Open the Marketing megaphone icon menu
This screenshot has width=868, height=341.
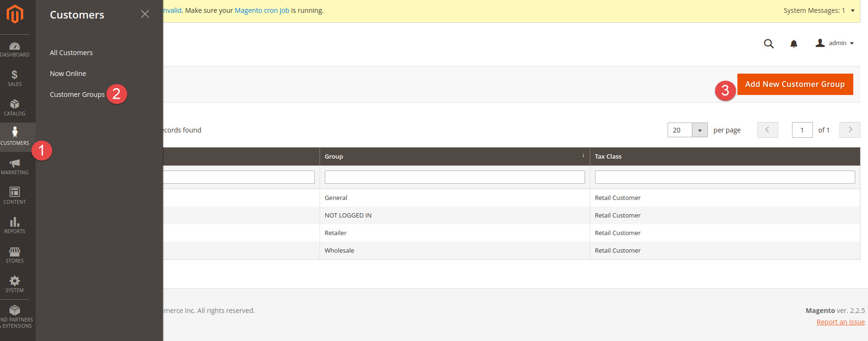pyautogui.click(x=15, y=167)
